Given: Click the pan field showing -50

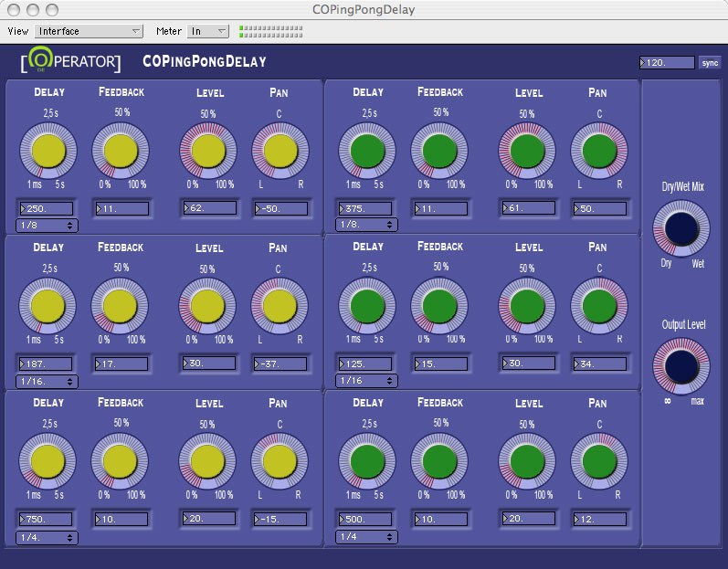Looking at the screenshot, I should coord(281,209).
